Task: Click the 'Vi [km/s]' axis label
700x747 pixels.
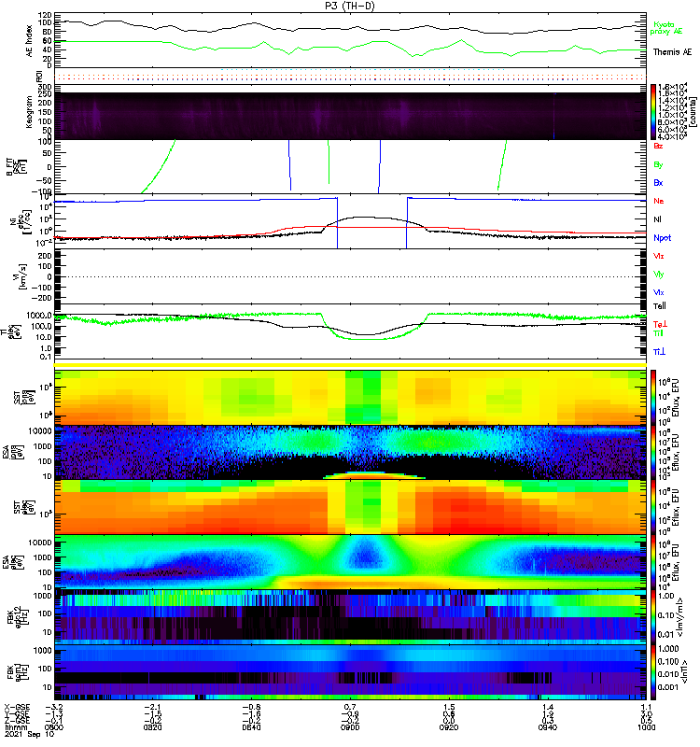Action: click(21, 276)
